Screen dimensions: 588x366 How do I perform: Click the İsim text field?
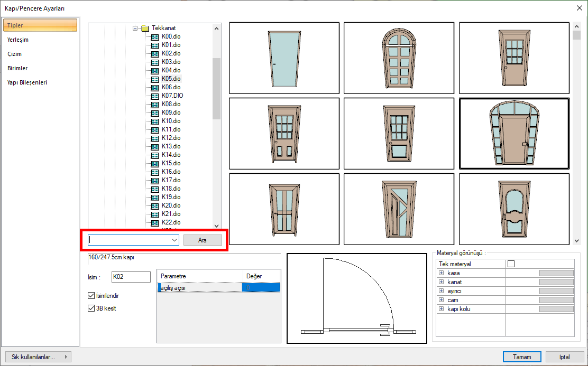point(131,276)
